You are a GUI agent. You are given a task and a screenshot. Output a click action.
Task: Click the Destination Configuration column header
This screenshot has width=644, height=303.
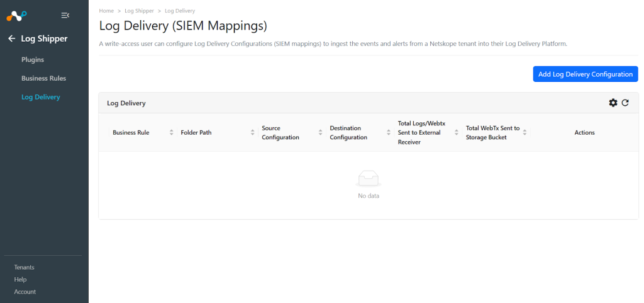[348, 132]
